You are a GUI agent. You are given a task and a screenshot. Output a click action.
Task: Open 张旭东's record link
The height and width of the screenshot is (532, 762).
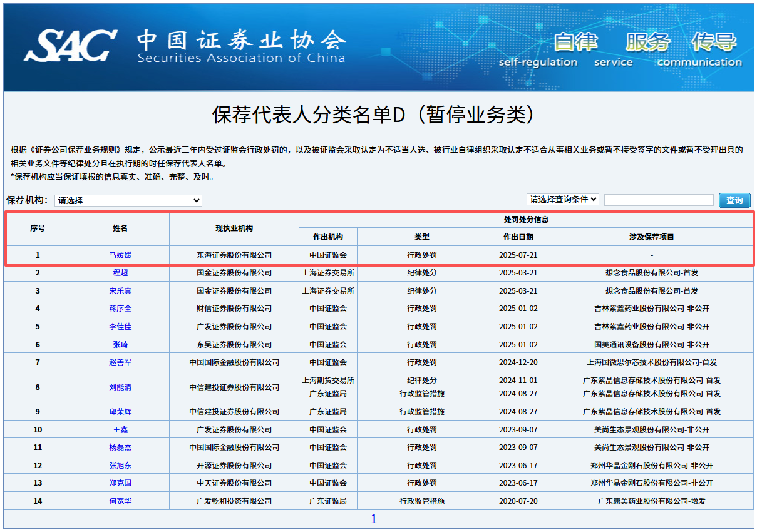(120, 466)
